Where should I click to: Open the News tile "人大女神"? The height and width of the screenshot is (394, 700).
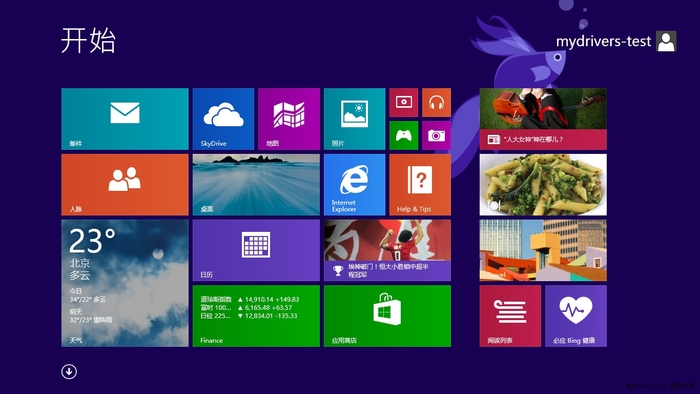point(543,119)
